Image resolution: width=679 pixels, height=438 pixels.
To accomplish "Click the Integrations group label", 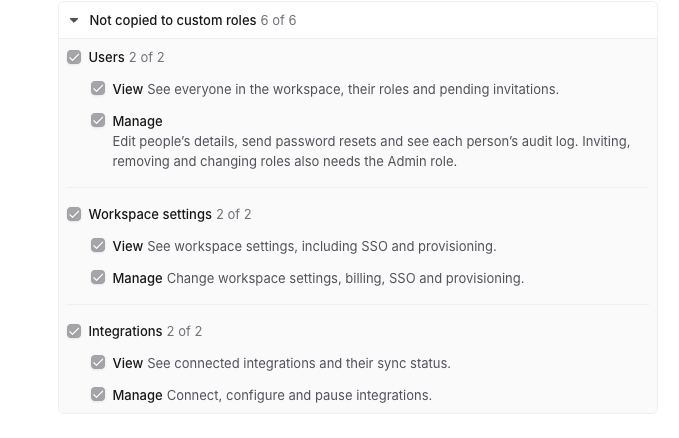I will [x=126, y=331].
